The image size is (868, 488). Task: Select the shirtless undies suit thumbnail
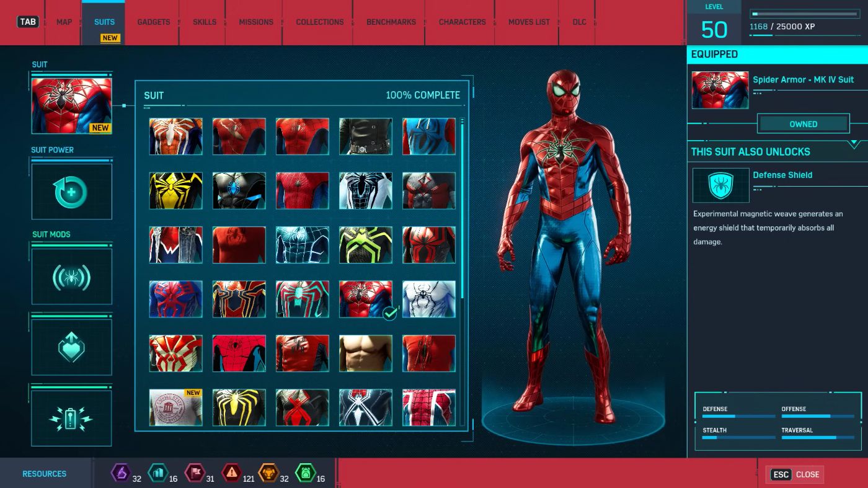point(366,353)
